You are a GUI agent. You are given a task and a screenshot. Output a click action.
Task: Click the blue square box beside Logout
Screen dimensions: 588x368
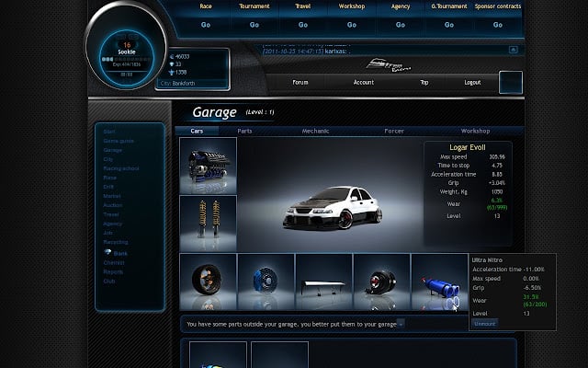[511, 83]
